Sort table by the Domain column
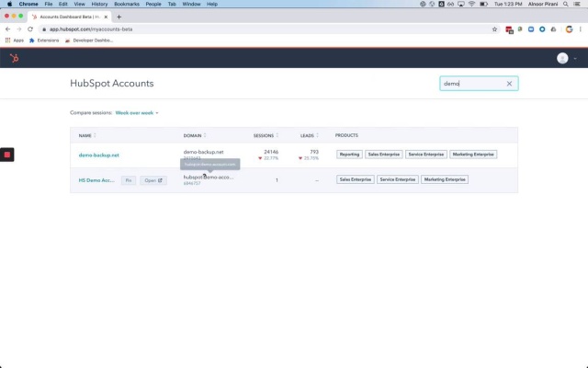This screenshot has width=588, height=368. coord(195,135)
